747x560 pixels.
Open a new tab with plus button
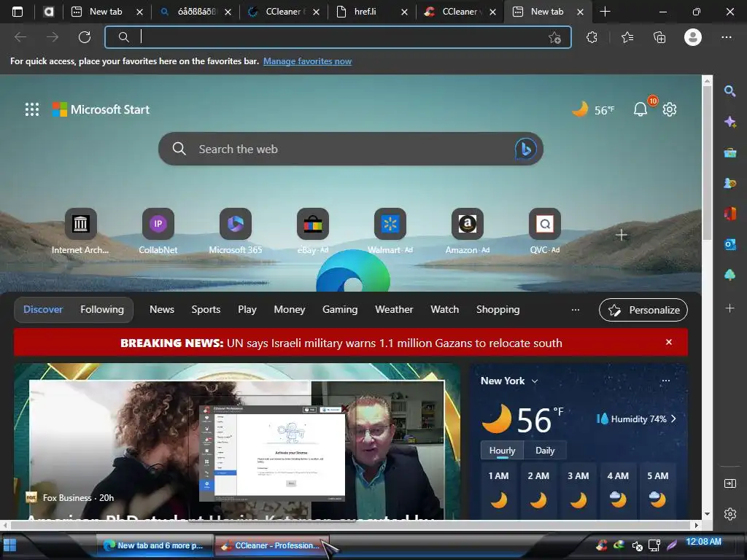point(605,12)
